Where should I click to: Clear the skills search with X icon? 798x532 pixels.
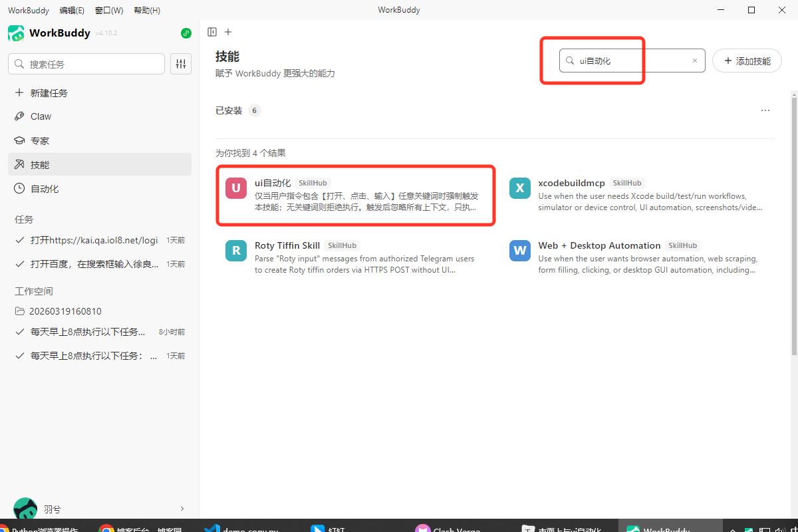click(695, 61)
